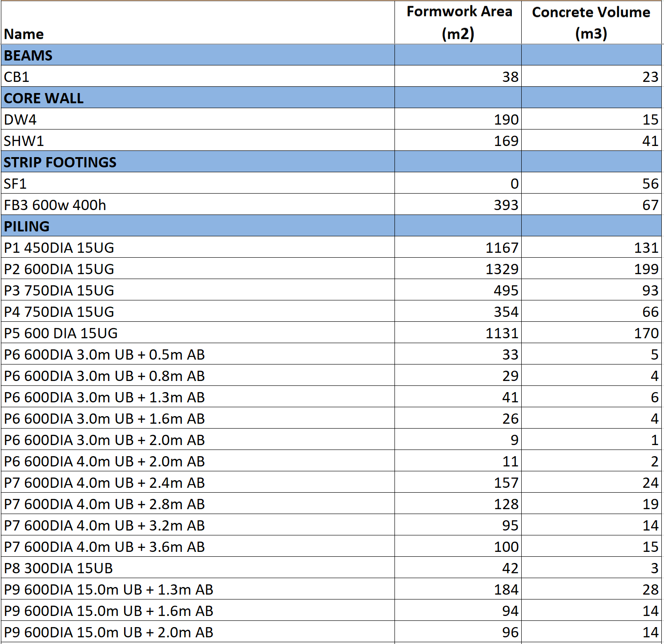Screen dimensions: 664x644
Task: Select the Concrete Volume (m3) header cell
Action: [x=591, y=23]
